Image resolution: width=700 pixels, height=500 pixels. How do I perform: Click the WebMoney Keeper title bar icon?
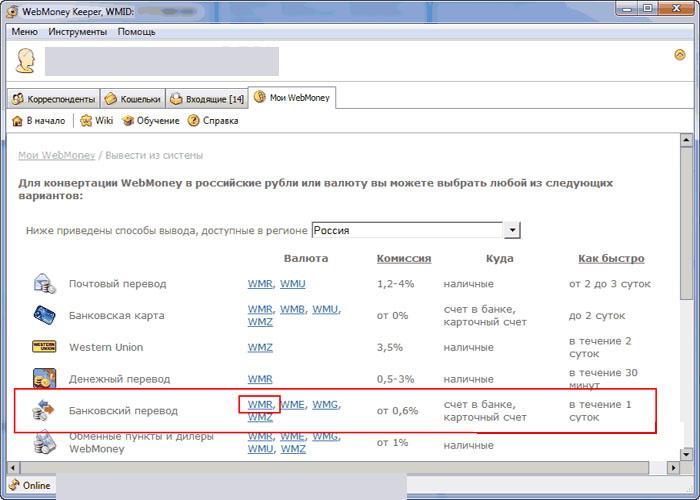pos(13,12)
